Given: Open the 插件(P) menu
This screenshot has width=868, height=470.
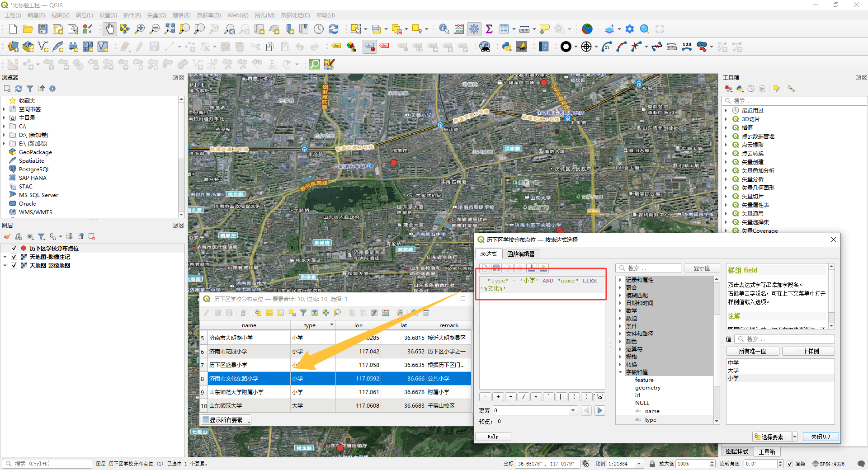Looking at the screenshot, I should [132, 15].
